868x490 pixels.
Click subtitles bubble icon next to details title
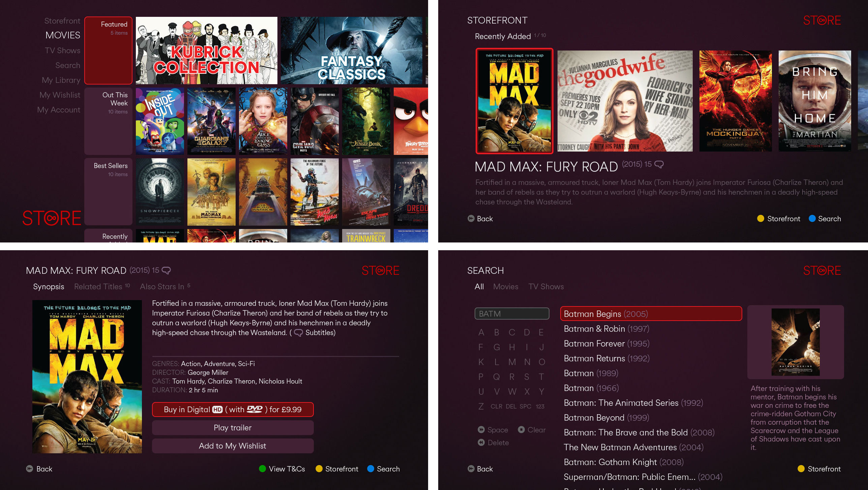pos(166,270)
